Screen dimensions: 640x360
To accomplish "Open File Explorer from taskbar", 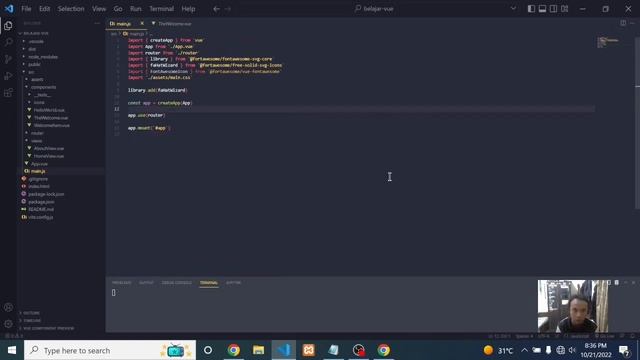I will (x=258, y=350).
